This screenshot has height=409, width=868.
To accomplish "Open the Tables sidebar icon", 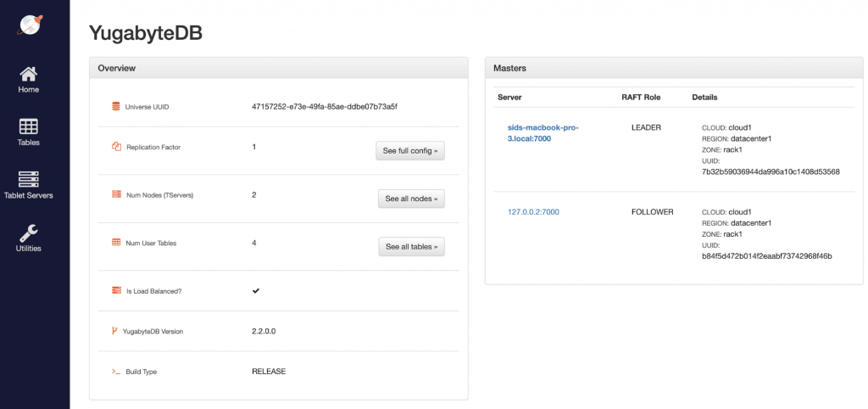I will coord(29,126).
